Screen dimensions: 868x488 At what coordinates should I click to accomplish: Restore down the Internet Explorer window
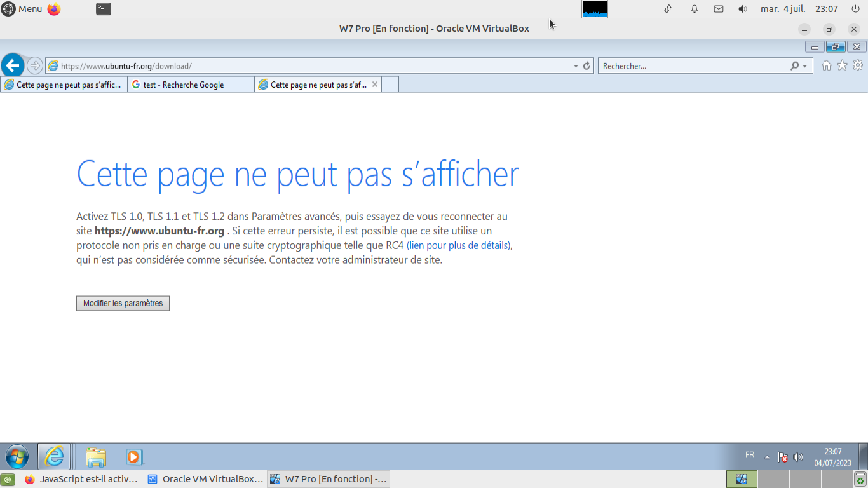click(x=836, y=47)
